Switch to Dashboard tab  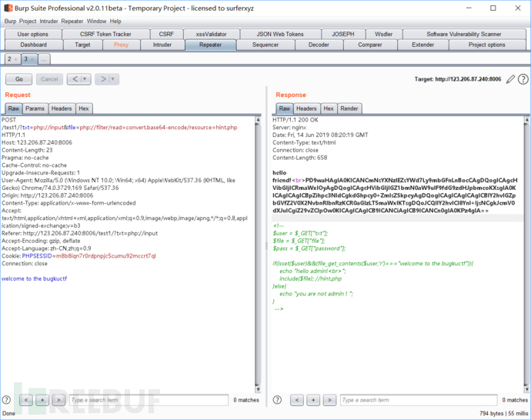(x=34, y=45)
